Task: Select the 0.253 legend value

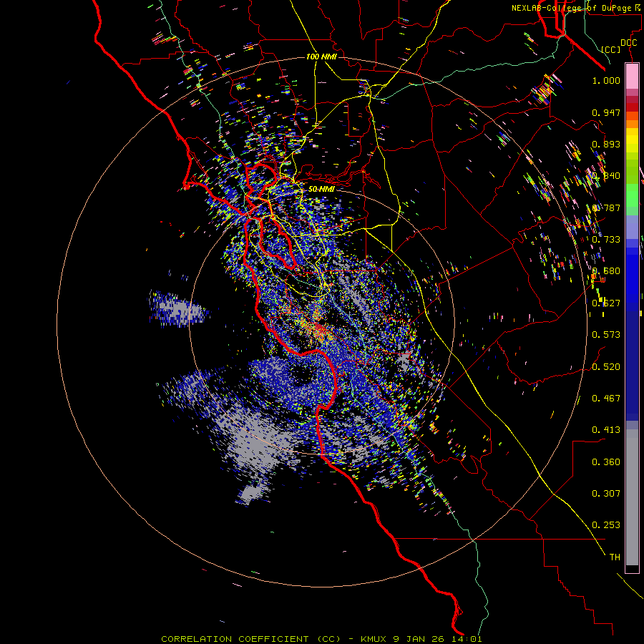Action: coord(606,525)
